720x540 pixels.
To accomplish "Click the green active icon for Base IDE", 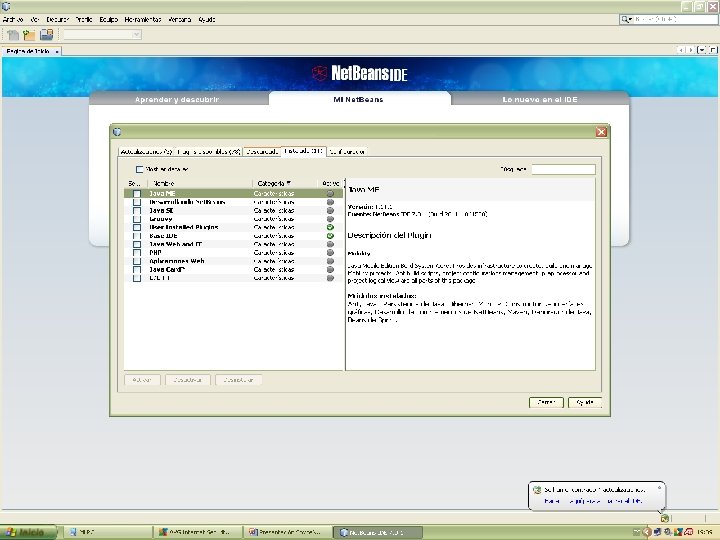I will point(330,236).
